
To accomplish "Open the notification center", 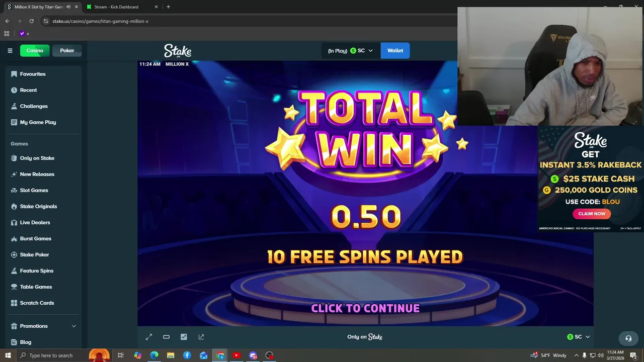I will [633, 355].
